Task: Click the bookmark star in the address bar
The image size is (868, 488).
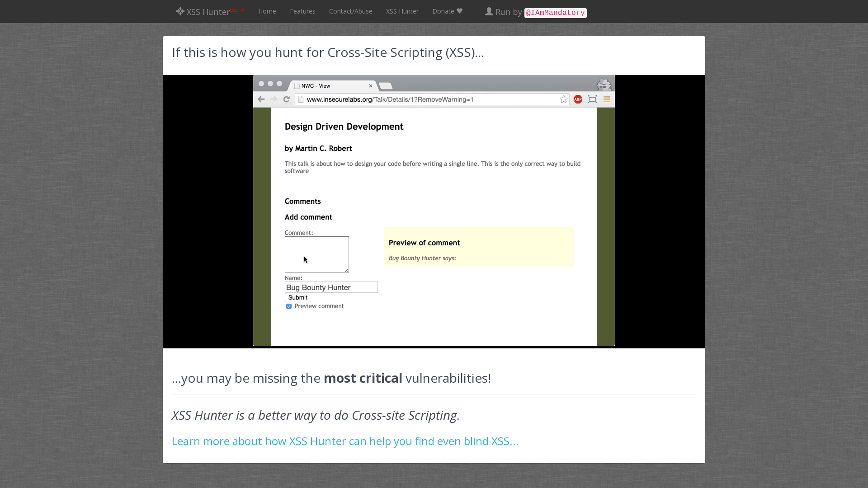Action: (563, 99)
